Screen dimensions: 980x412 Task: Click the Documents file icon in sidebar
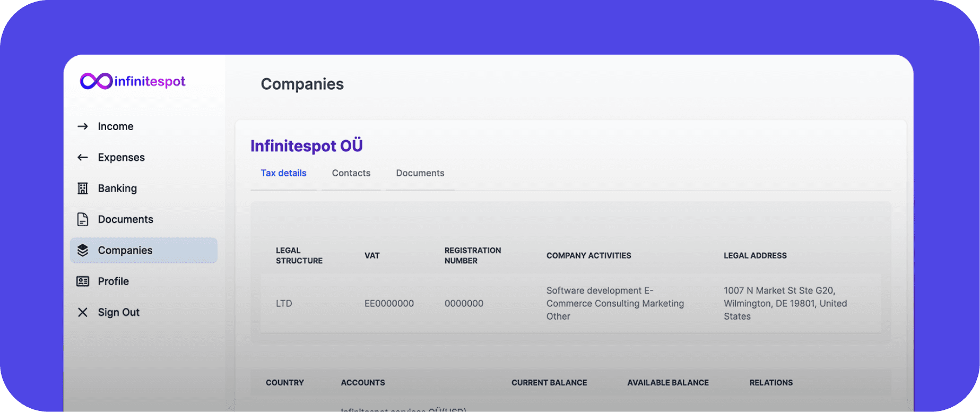83,219
